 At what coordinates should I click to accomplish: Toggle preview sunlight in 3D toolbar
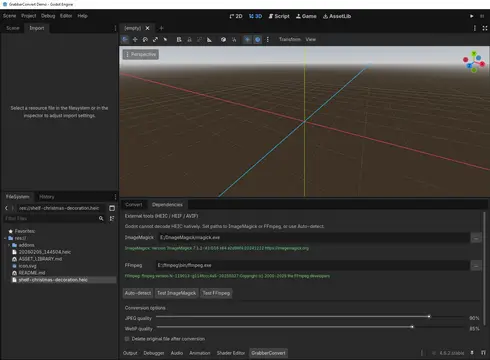247,40
